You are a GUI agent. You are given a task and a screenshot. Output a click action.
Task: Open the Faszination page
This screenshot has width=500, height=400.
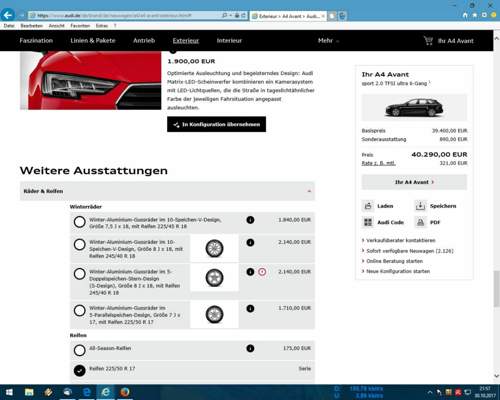(36, 41)
